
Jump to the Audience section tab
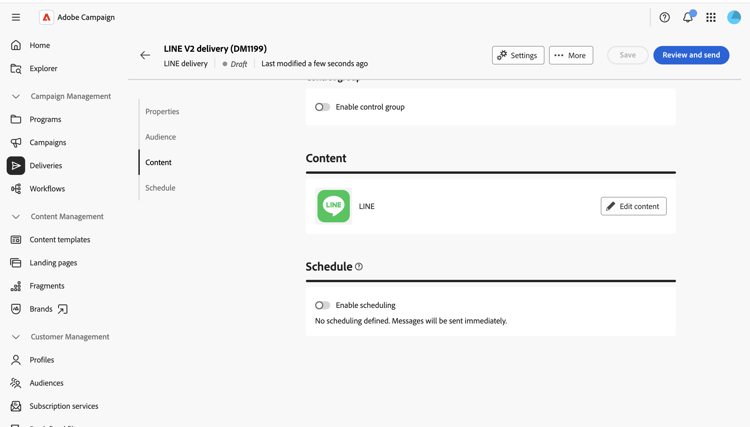(161, 137)
